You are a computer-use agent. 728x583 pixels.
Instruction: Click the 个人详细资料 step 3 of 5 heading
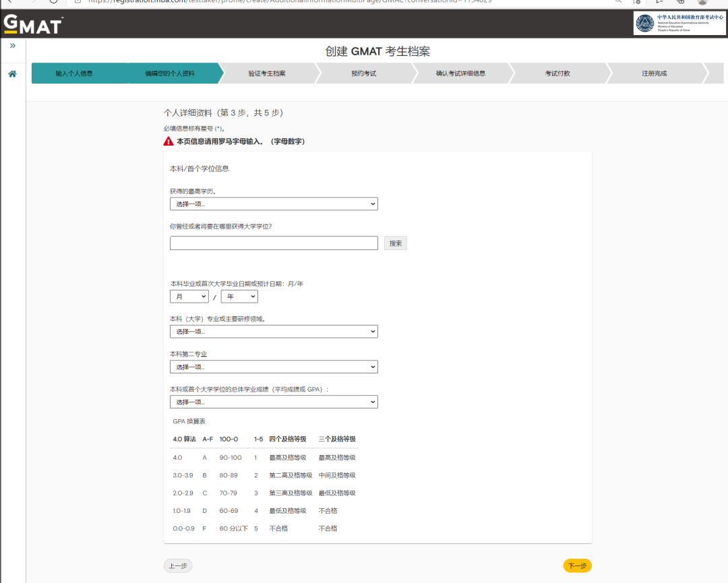point(223,113)
